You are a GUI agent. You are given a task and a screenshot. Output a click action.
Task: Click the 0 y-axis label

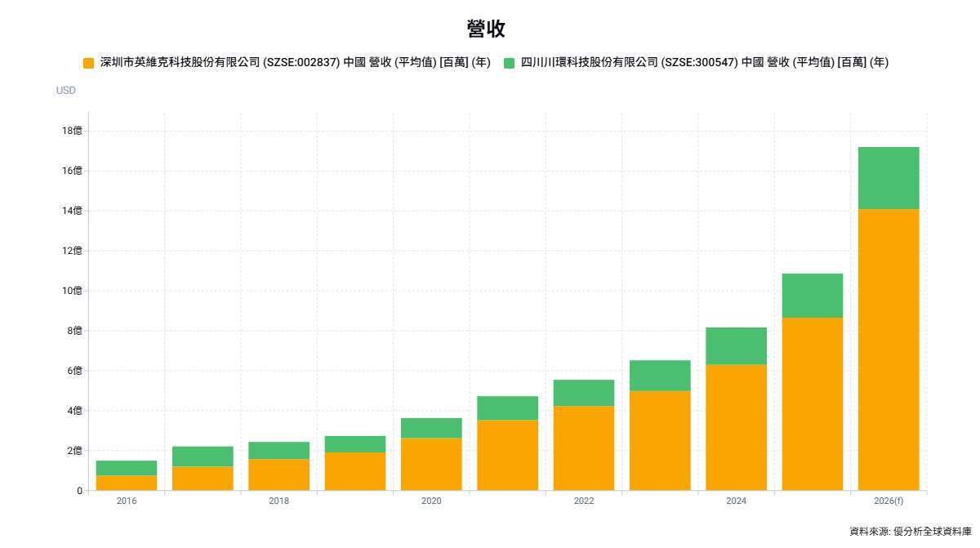pos(80,491)
